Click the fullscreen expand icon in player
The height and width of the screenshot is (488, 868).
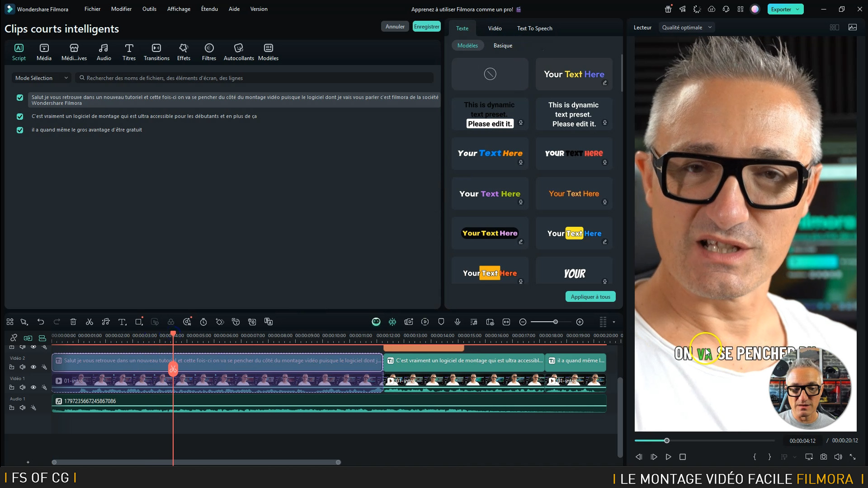pyautogui.click(x=853, y=457)
